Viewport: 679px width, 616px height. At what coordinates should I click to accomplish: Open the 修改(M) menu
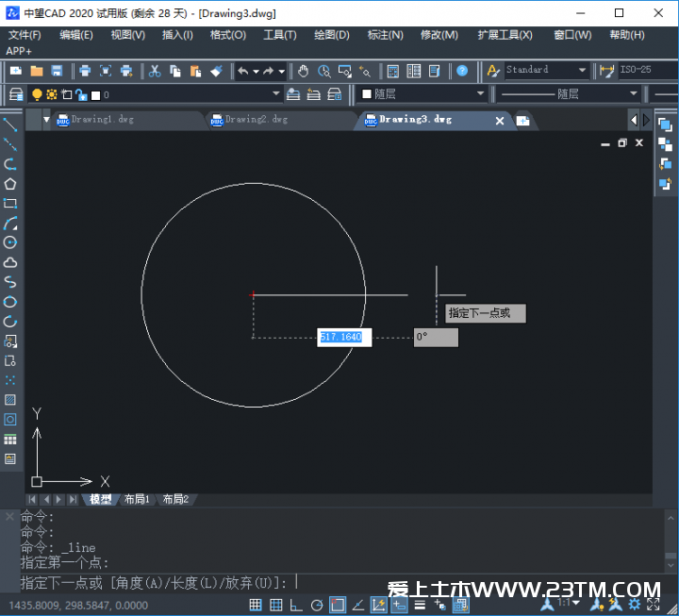click(439, 35)
